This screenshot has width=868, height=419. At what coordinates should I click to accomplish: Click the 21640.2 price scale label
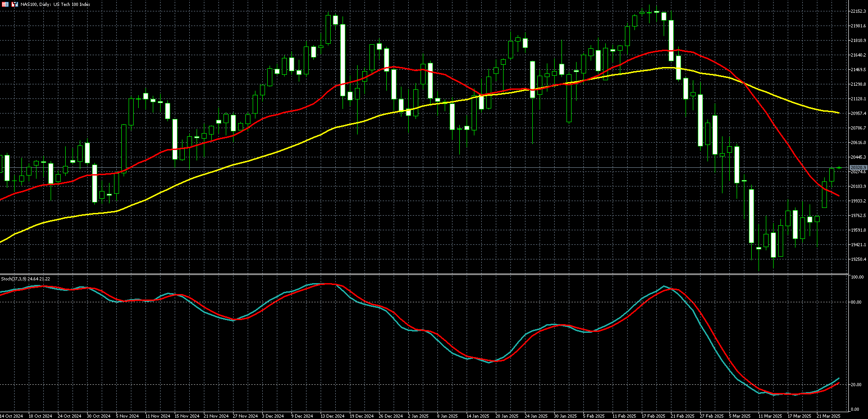pyautogui.click(x=858, y=55)
